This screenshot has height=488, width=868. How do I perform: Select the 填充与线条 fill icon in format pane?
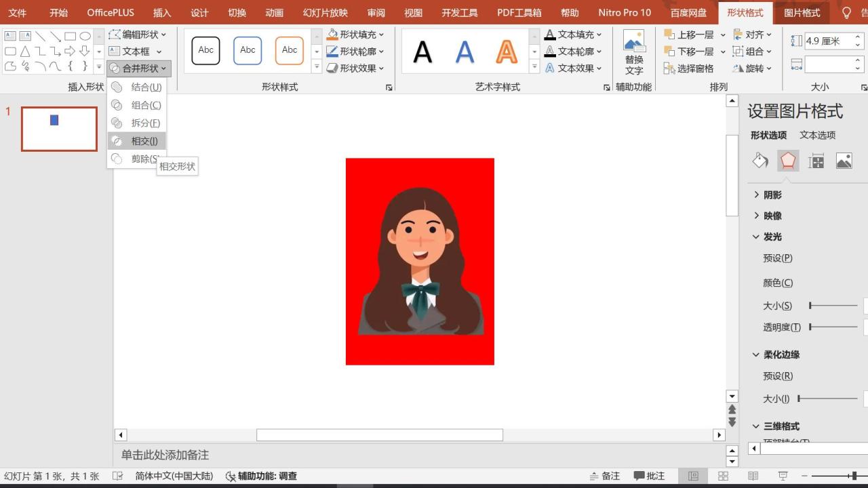[x=759, y=160]
